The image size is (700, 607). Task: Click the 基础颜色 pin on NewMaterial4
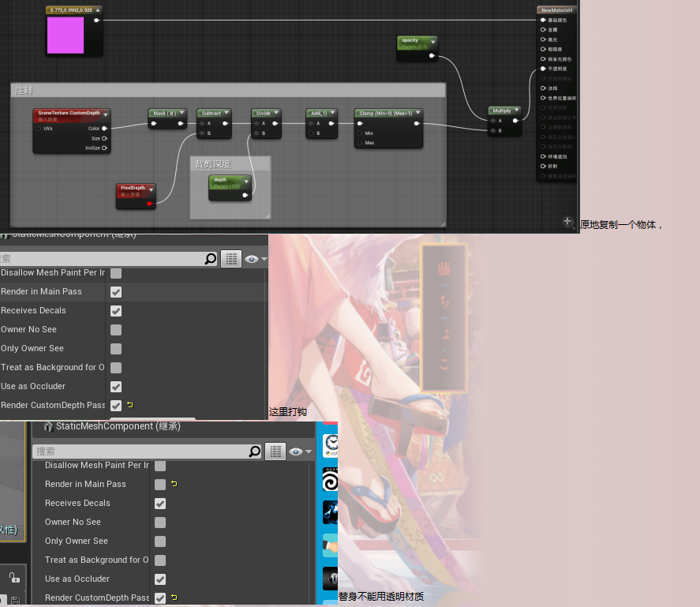[543, 20]
